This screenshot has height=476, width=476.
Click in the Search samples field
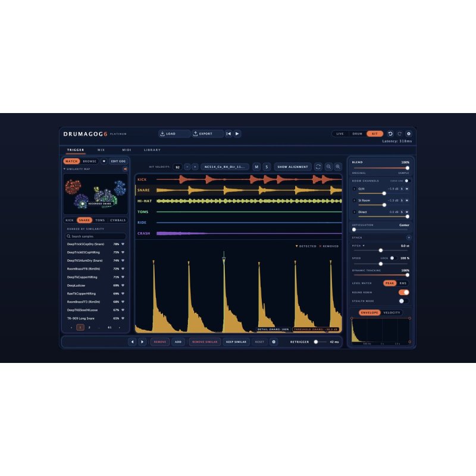pos(95,236)
